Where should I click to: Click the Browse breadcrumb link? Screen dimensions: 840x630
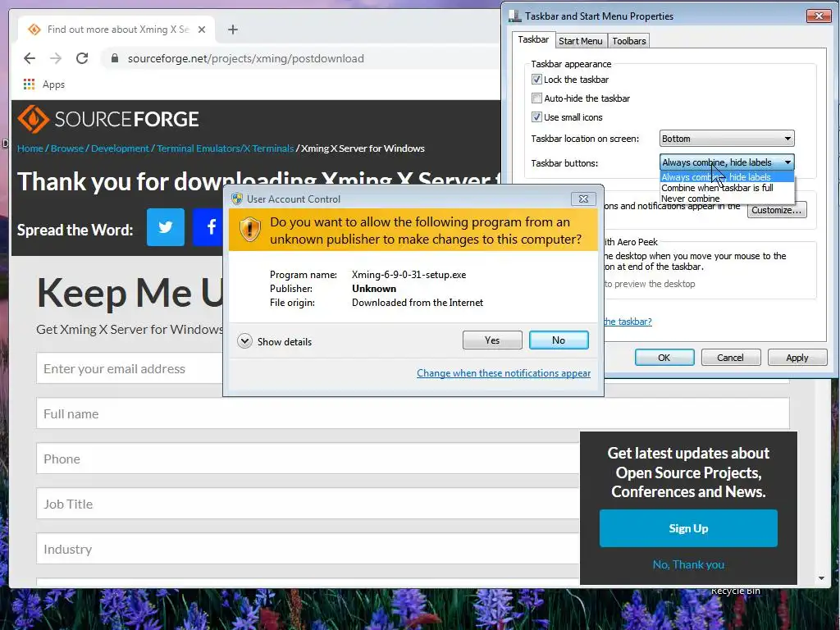click(67, 148)
